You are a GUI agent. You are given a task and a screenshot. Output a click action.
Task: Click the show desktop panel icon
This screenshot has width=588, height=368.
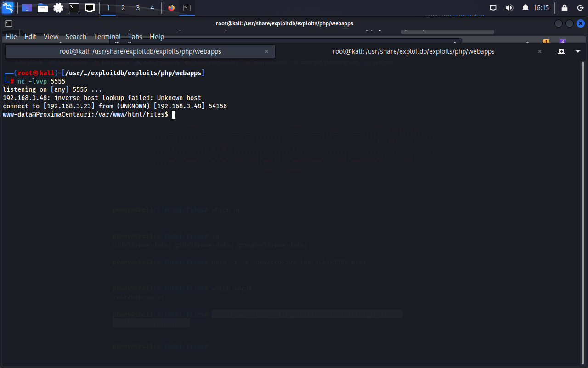pos(27,8)
